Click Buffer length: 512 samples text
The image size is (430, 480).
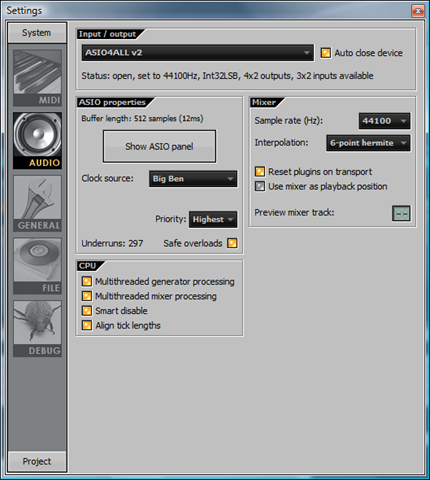pos(142,119)
